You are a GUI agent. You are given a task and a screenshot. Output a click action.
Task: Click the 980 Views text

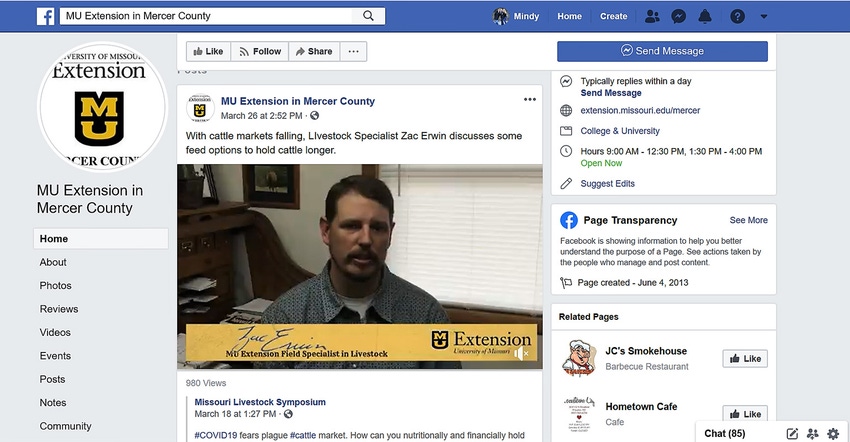click(x=206, y=383)
